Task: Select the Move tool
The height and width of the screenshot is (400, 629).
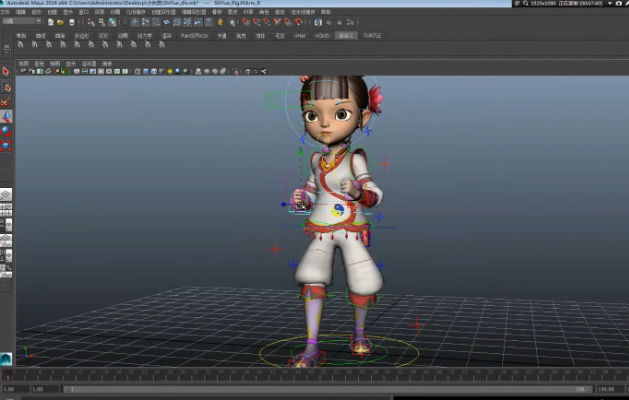Action: point(6,116)
